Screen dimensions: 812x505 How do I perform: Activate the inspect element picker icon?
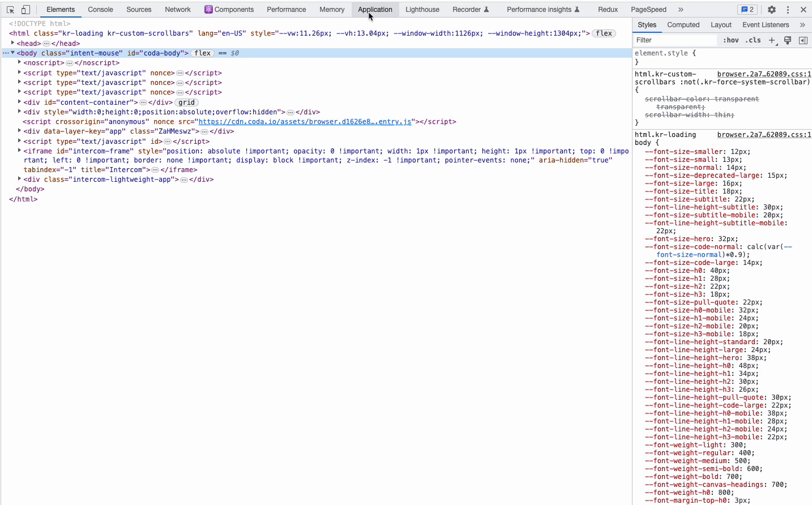click(x=10, y=10)
